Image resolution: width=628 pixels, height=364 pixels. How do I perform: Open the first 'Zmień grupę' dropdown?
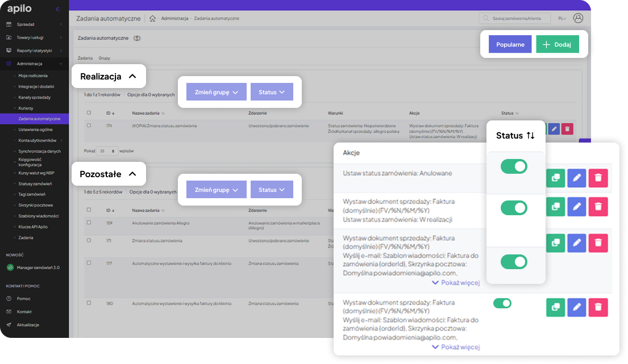[x=216, y=92]
